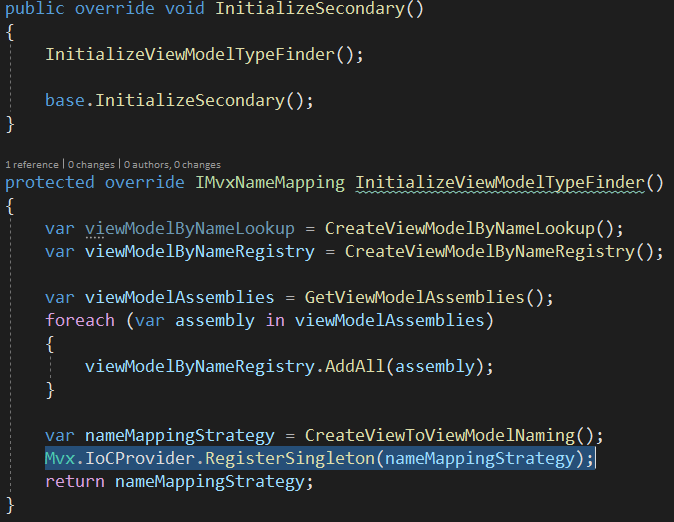
Task: Click the 'protected' keyword
Action: pos(50,182)
